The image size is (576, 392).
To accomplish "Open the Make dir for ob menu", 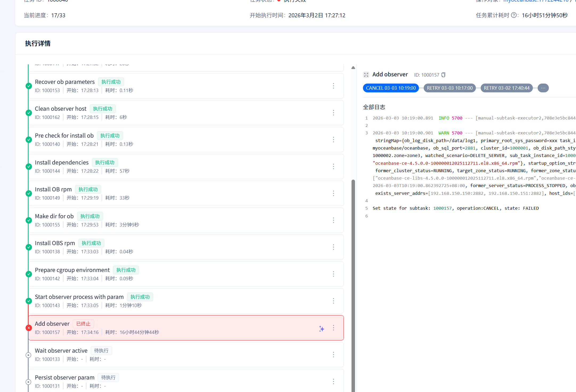I will (333, 220).
